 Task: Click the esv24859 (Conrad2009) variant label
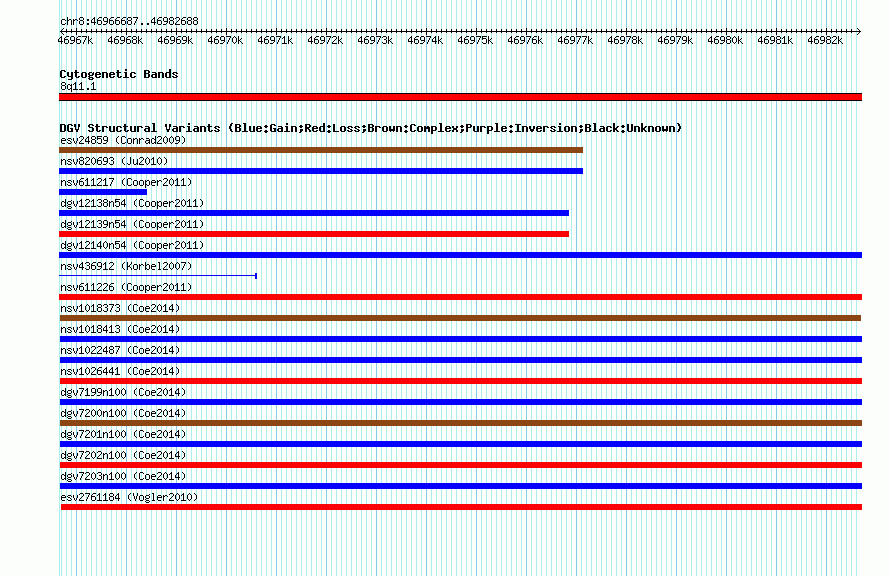point(123,140)
